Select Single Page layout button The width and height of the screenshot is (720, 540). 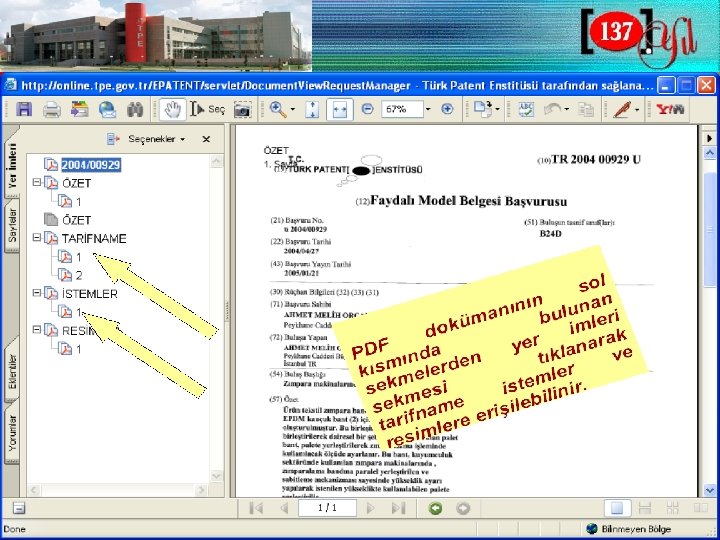coord(617,508)
